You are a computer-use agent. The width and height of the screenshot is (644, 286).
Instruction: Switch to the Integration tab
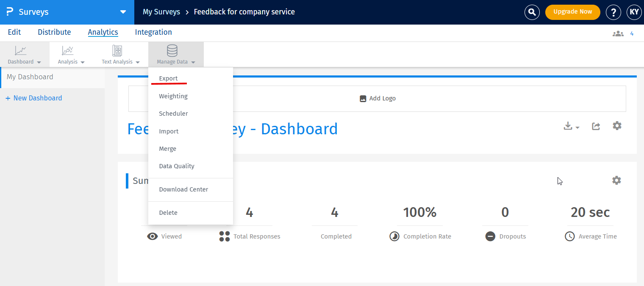(153, 32)
